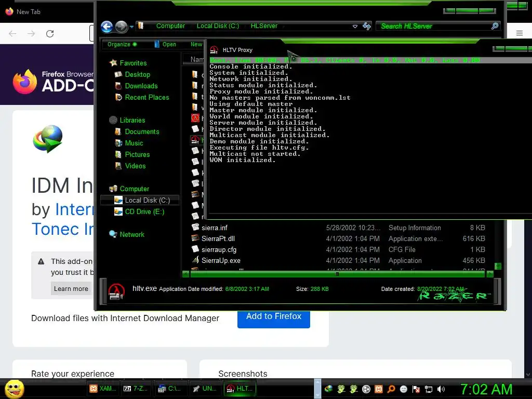Screen dimensions: 532x399
Task: Open the Music library
Action: pos(134,143)
